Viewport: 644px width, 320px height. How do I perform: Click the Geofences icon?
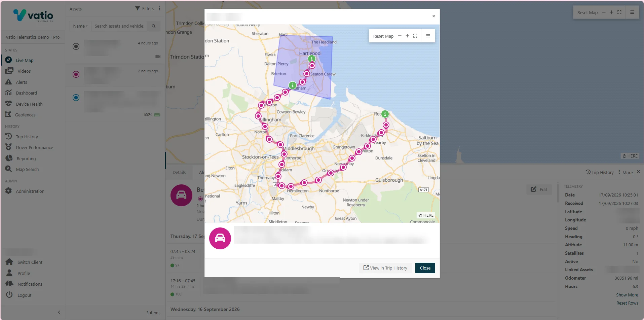pos(8,114)
